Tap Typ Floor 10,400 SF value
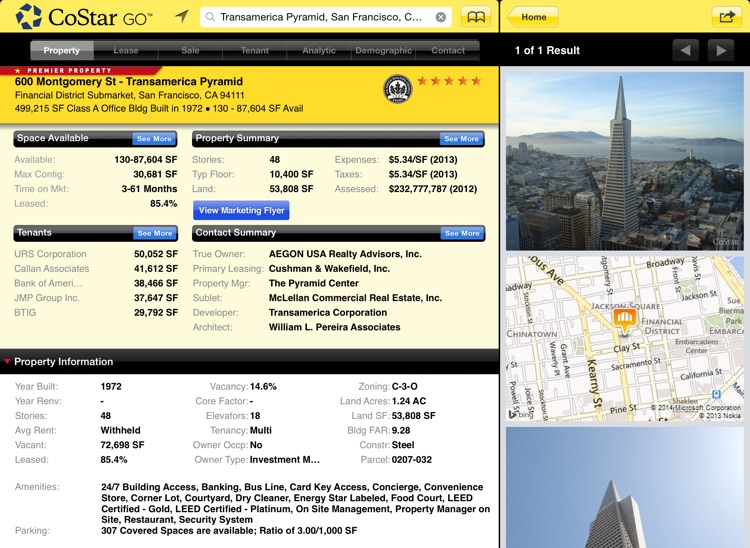The image size is (750, 548). tap(291, 174)
